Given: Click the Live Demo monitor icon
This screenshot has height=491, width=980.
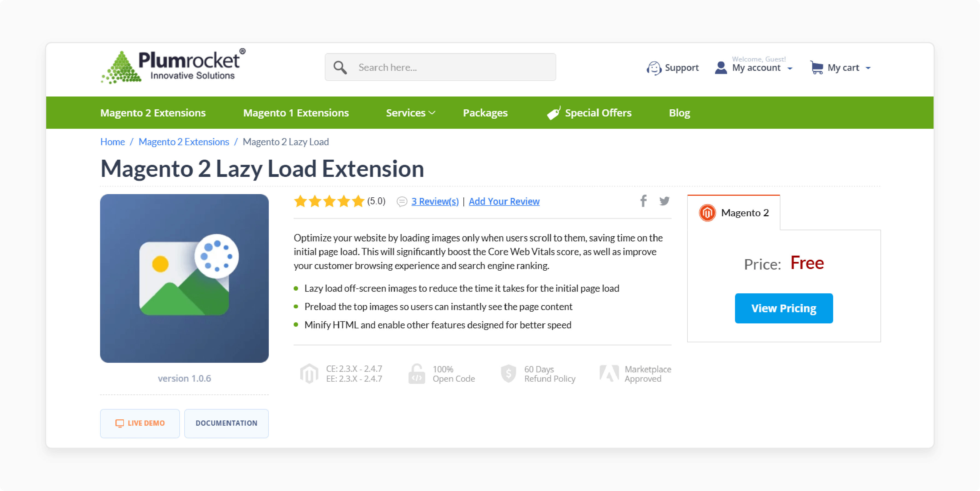Looking at the screenshot, I should [119, 423].
